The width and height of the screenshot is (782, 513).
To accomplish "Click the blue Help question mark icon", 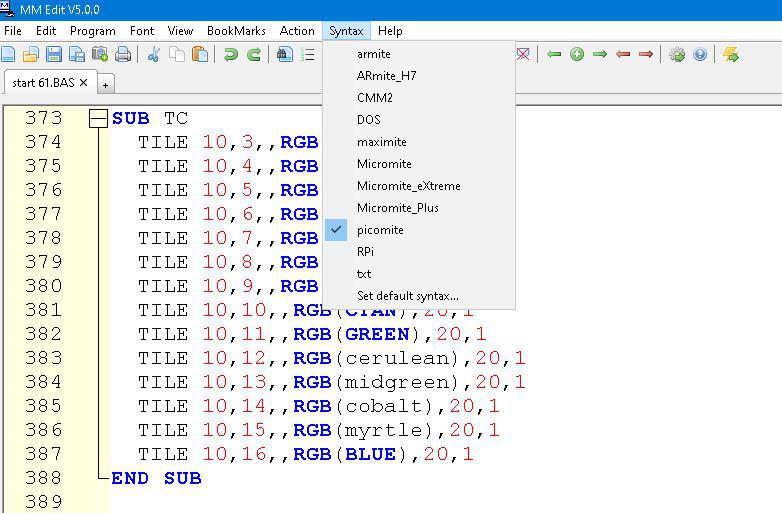I will click(x=700, y=55).
